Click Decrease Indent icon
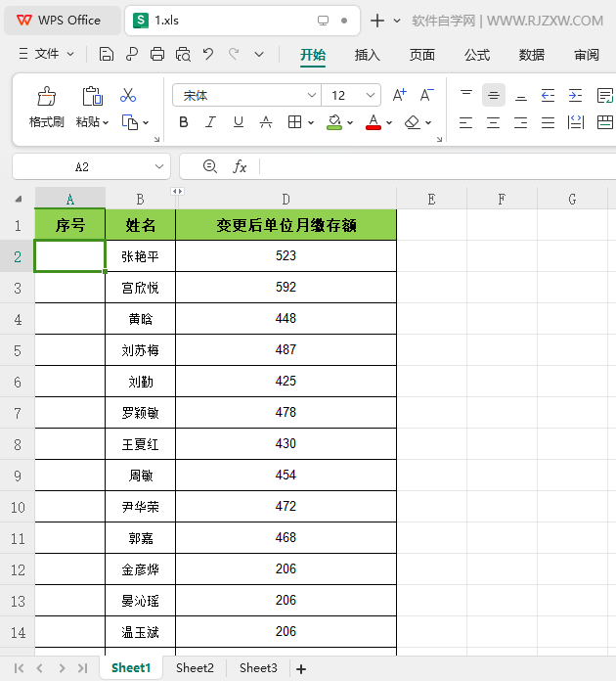 pos(548,95)
